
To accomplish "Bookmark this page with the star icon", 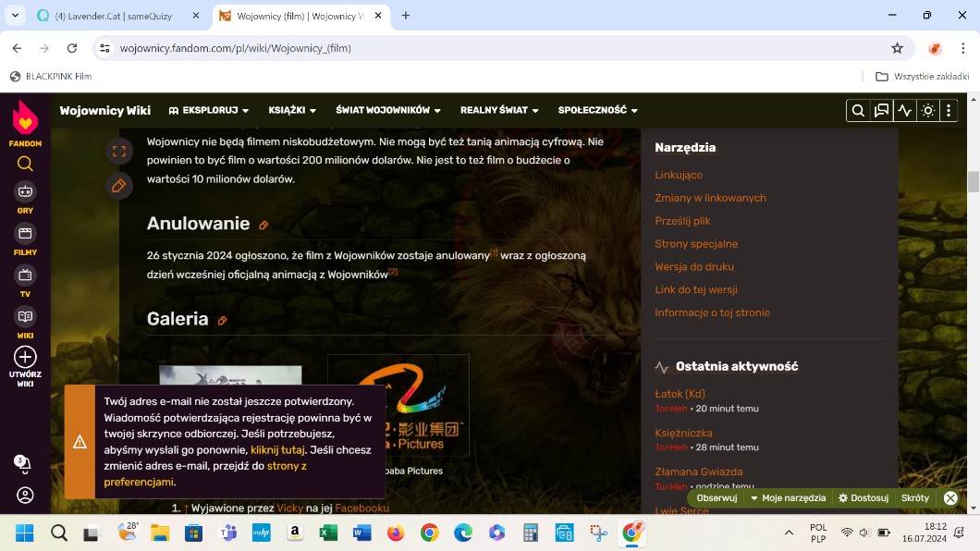I will 897,48.
